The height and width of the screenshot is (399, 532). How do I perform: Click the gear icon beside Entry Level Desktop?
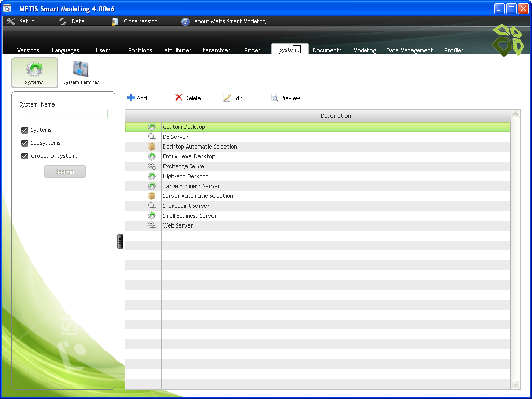152,156
